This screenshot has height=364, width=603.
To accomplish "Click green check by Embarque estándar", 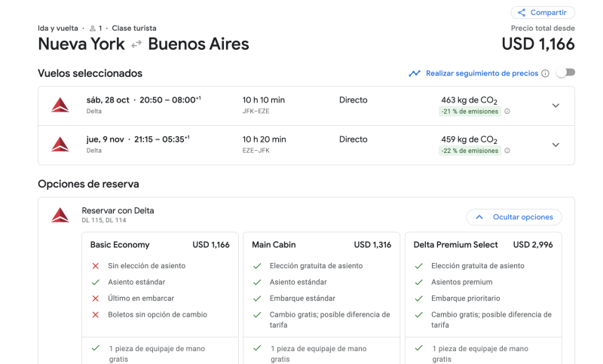I will (257, 298).
